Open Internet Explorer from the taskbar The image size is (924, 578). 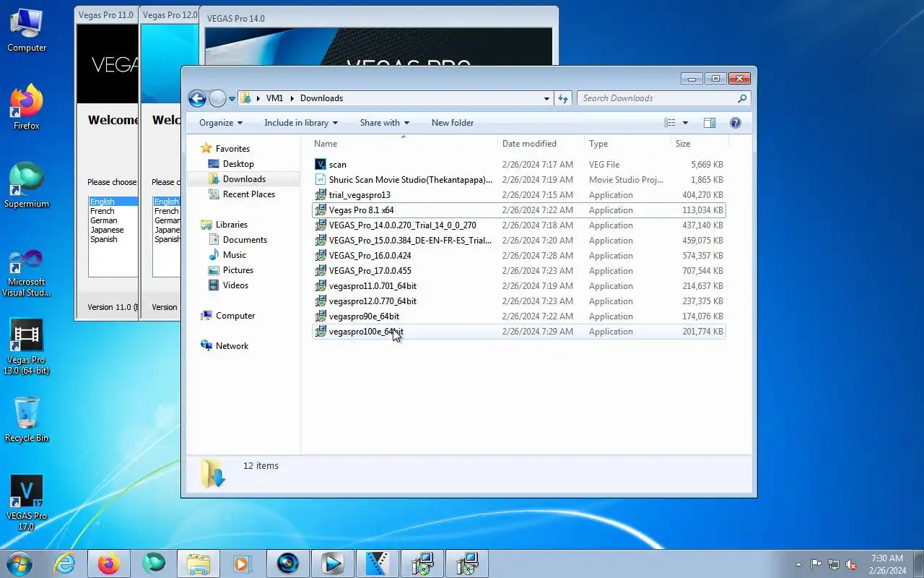tap(65, 564)
